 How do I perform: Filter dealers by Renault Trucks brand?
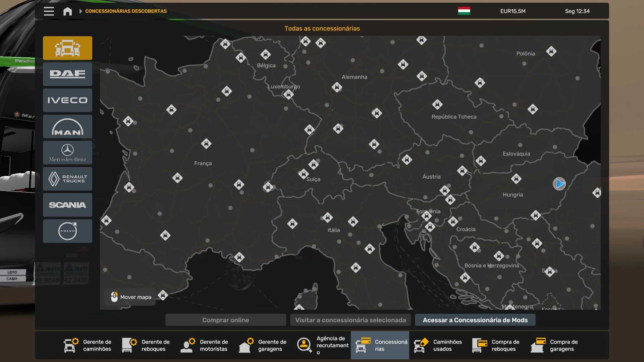tap(67, 179)
